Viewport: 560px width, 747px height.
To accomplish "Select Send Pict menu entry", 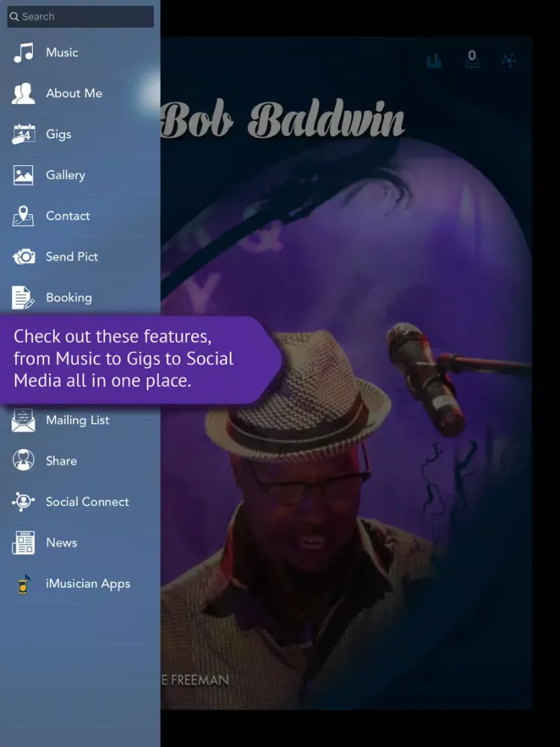I will point(80,257).
